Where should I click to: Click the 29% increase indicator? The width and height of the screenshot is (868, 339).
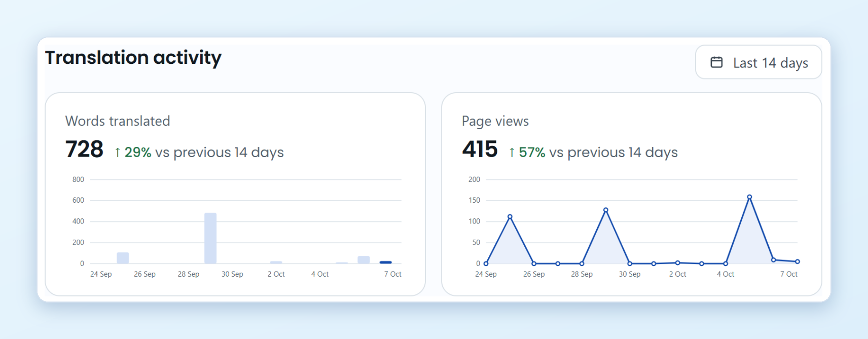[x=133, y=152]
